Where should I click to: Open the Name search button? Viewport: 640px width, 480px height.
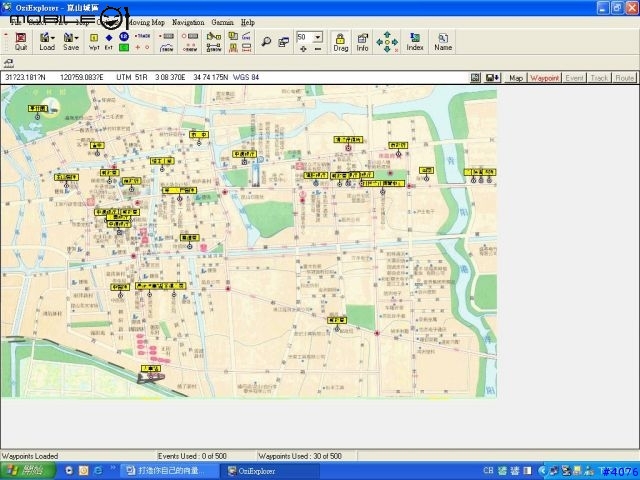(443, 42)
